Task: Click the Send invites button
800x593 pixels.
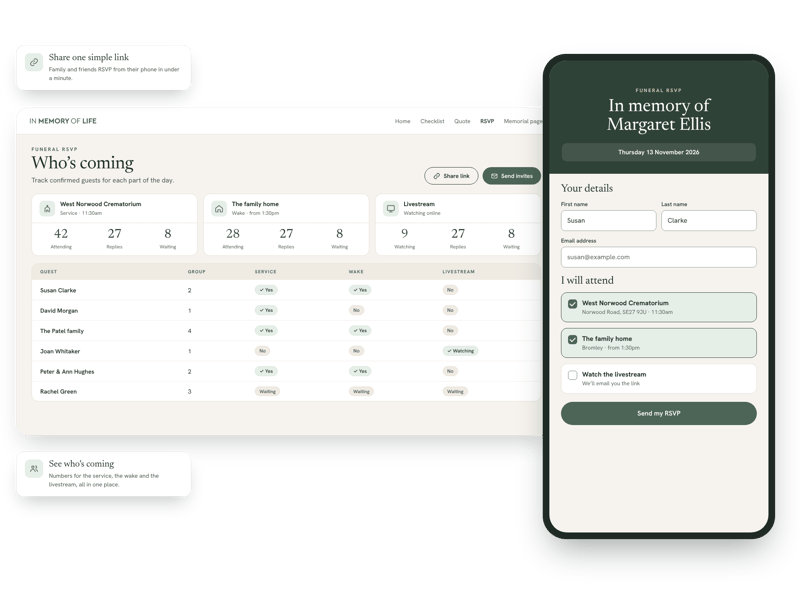Action: click(x=512, y=176)
